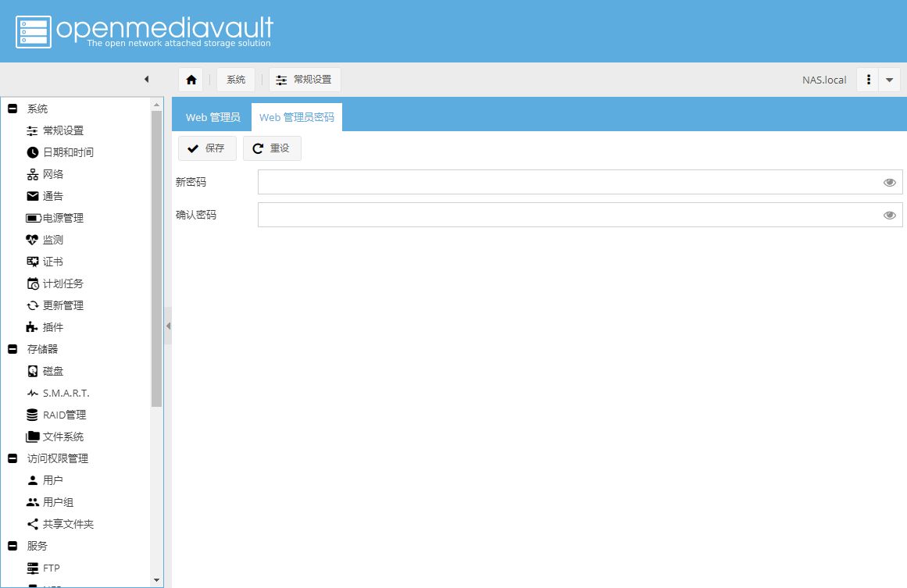Open the dropdown arrow next to NAS.local

click(890, 80)
